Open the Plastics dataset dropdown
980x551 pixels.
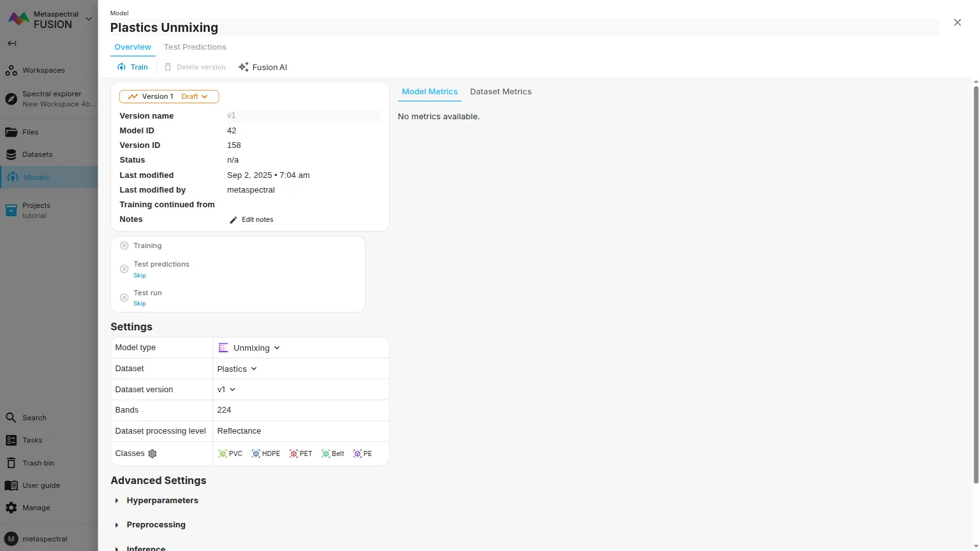(x=237, y=369)
